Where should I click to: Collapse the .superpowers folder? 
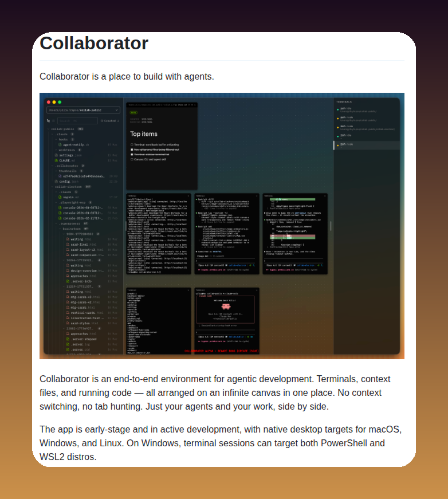point(56,223)
